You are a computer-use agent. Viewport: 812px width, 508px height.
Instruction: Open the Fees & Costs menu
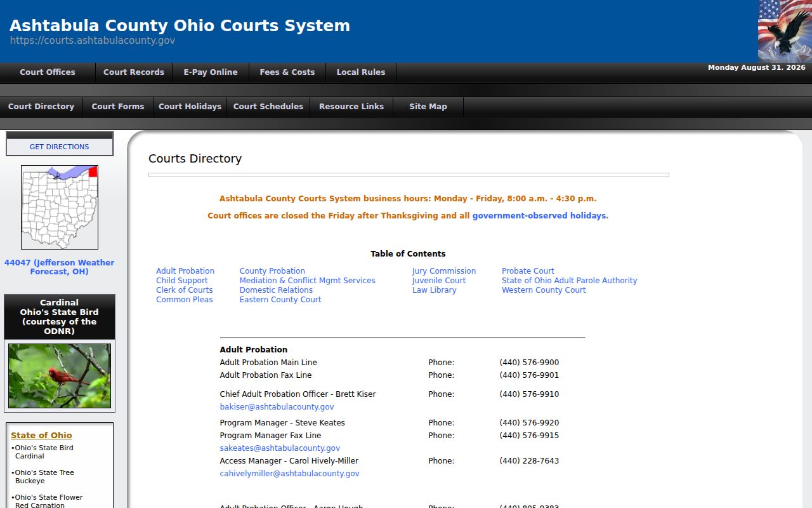287,72
